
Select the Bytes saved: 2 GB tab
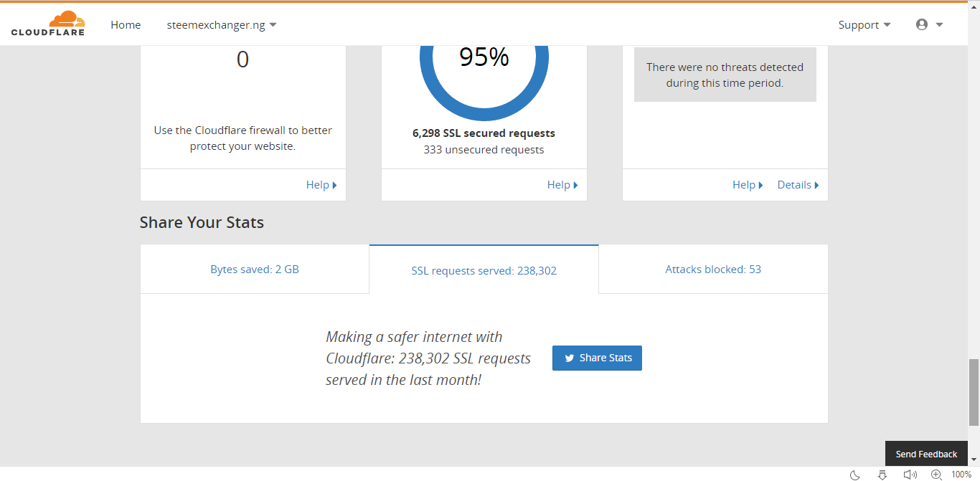pyautogui.click(x=255, y=270)
